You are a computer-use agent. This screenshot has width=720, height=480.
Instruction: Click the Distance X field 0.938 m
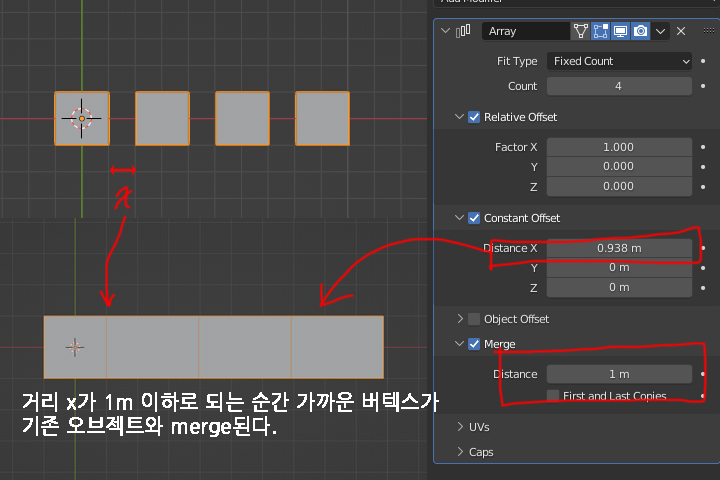619,248
